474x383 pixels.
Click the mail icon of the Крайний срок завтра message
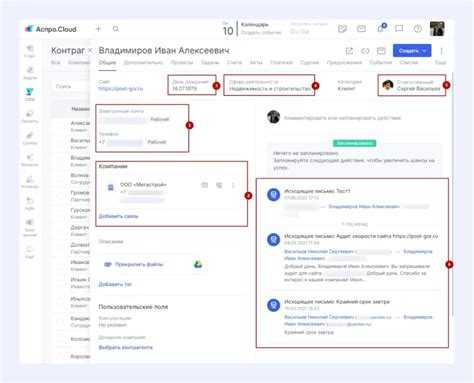[274, 305]
